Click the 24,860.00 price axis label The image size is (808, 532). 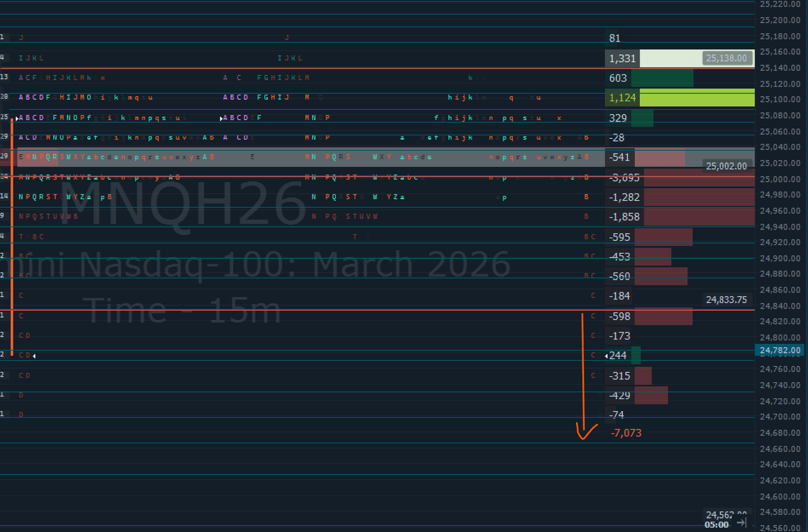pyautogui.click(x=780, y=290)
